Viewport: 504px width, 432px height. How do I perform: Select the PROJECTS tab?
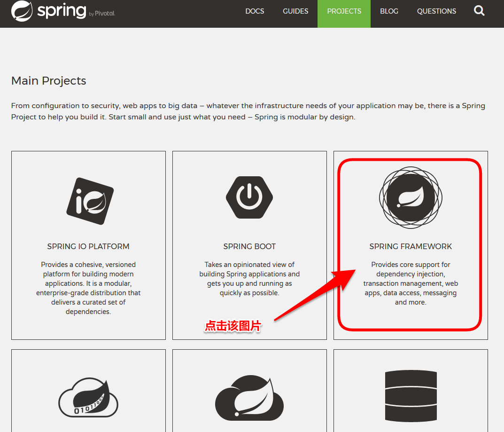coord(344,14)
